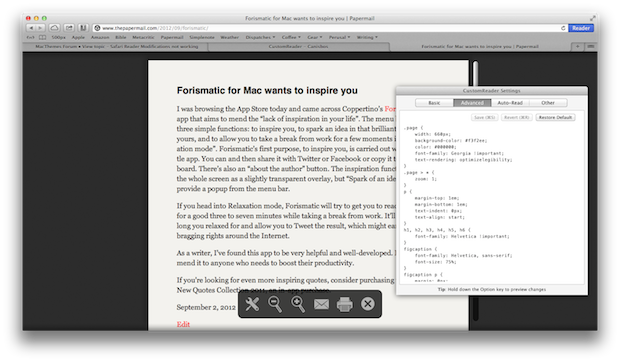This screenshot has height=362, width=620.
Task: Switch to the CustomReader – Canisbos tab
Action: [299, 47]
